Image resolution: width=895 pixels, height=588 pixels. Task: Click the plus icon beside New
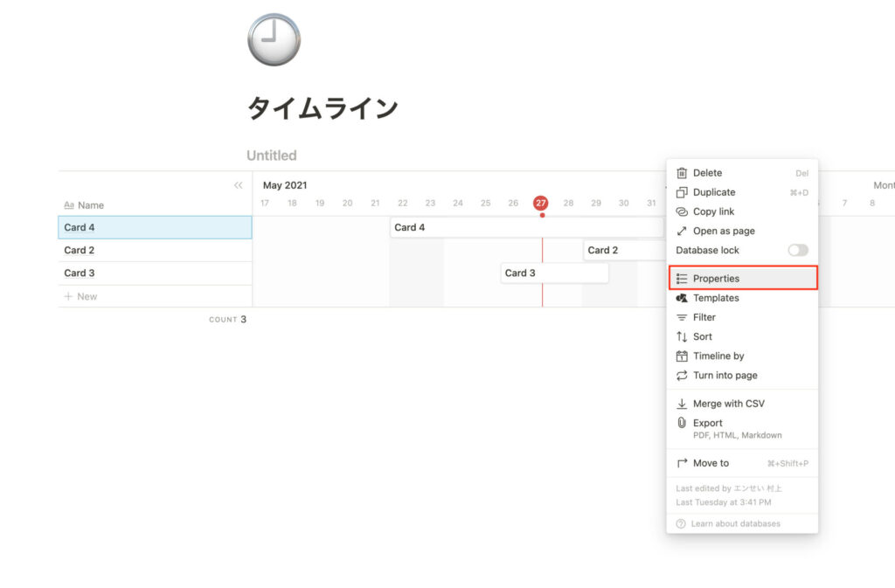[68, 296]
